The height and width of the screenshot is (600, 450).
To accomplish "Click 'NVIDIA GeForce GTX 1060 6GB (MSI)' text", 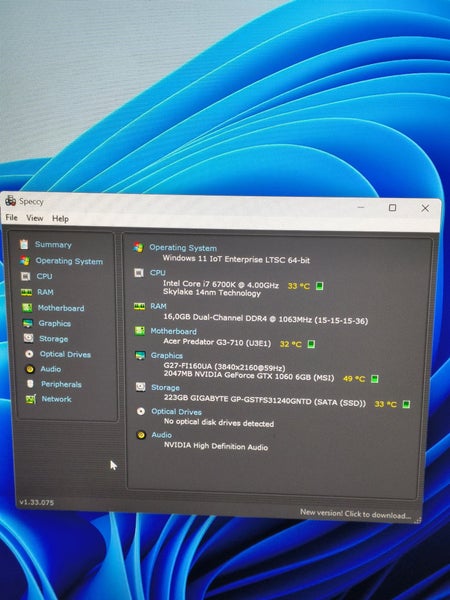I will coord(264,376).
